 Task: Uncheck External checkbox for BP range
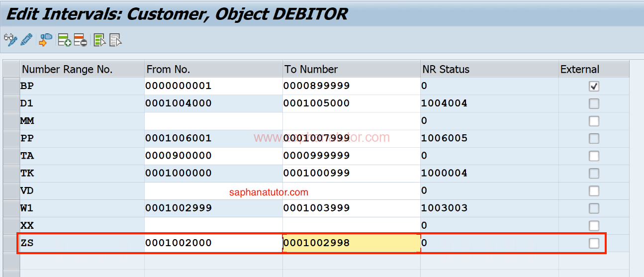point(594,87)
